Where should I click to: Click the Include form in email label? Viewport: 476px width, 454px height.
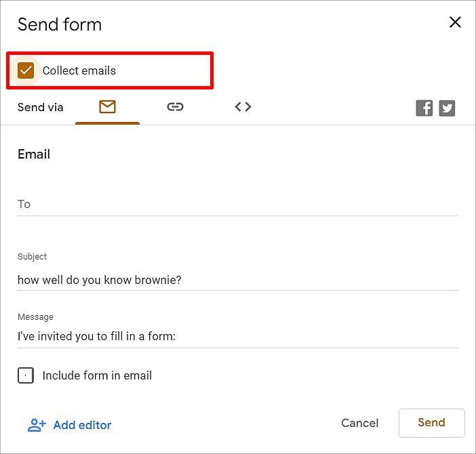coord(97,375)
